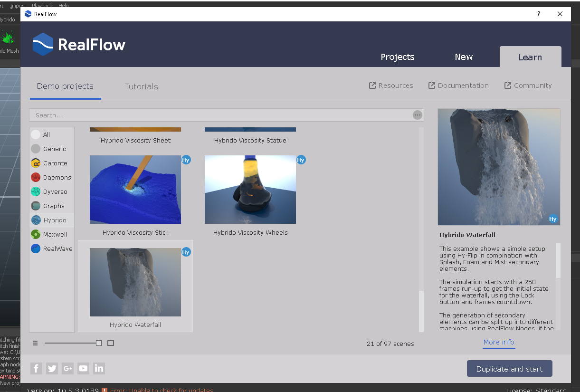The image size is (580, 392).
Task: Click the Facebook social icon
Action: pyautogui.click(x=37, y=368)
